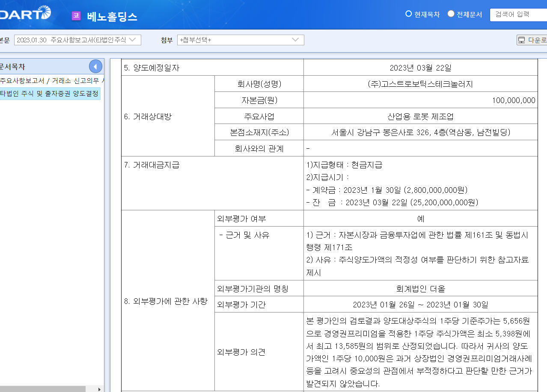This screenshot has width=547, height=392.
Task: Click the date 2023년 03월 22일 cell
Action: point(420,68)
